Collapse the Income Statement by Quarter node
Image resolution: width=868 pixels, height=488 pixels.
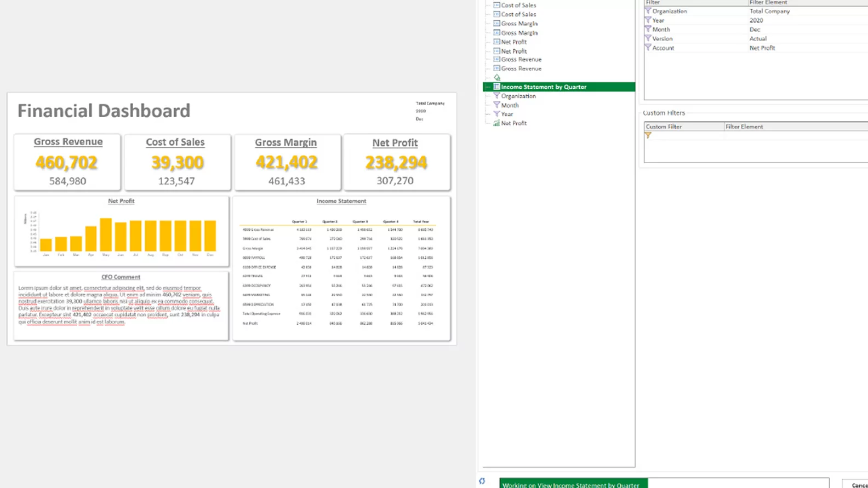tap(487, 87)
